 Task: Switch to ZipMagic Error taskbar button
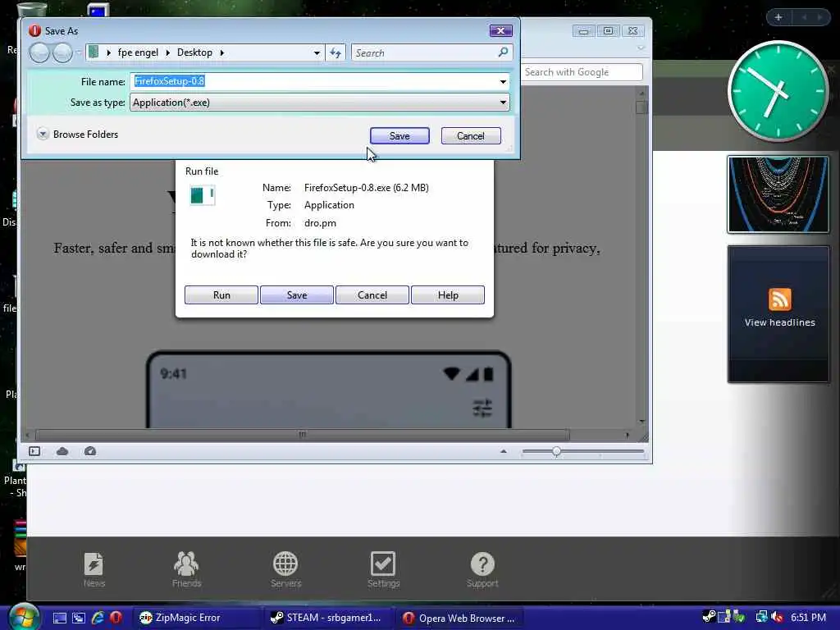[x=197, y=618]
